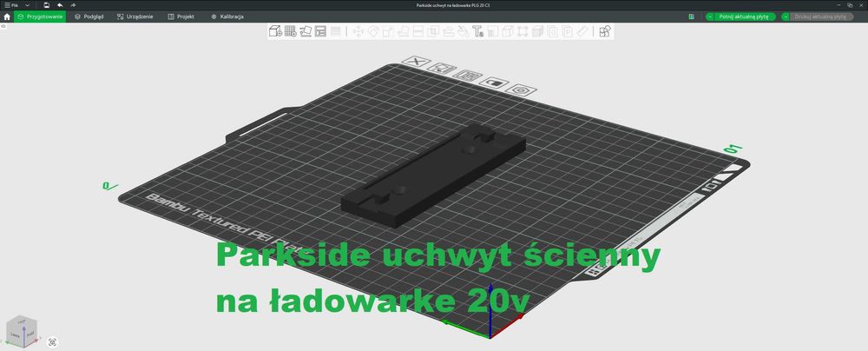This screenshot has width=868, height=351.
Task: Click the view orientation cube
Action: [x=22, y=332]
